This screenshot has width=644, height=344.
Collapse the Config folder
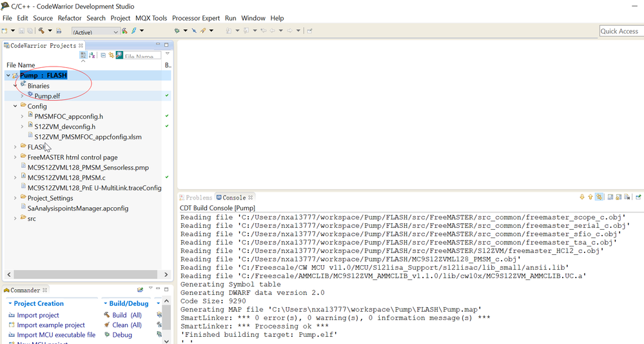point(15,106)
